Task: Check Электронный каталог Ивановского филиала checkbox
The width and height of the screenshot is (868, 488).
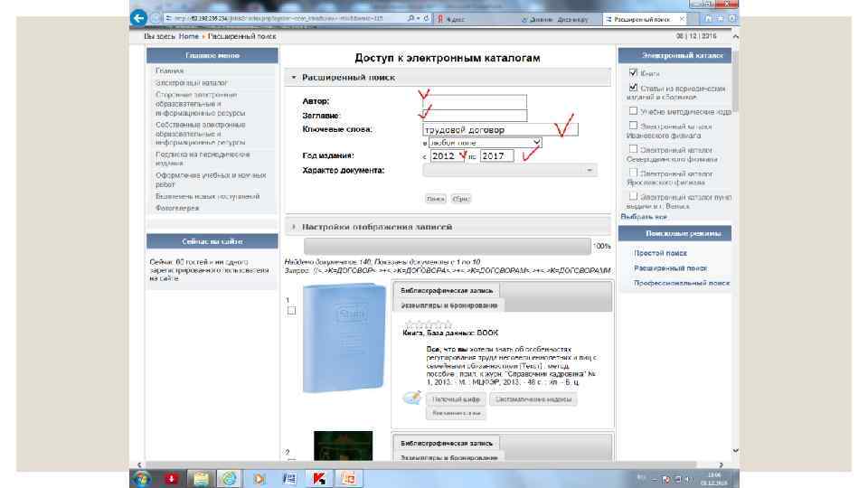Action: tap(633, 126)
